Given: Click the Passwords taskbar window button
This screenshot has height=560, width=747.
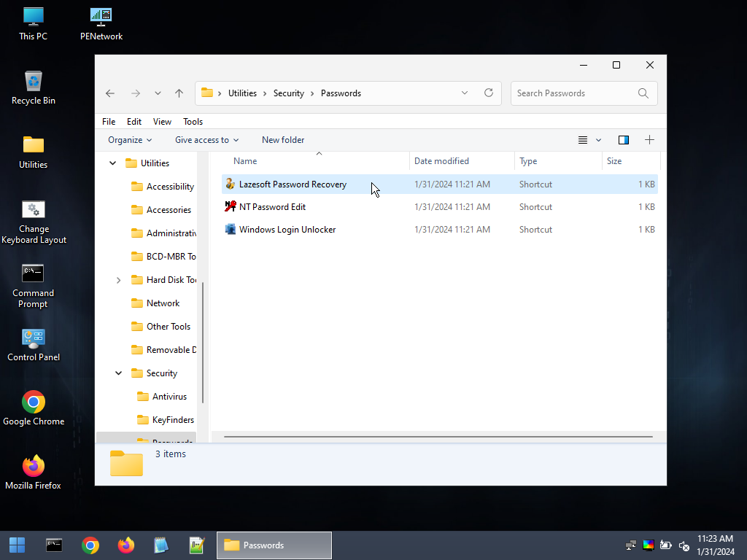Looking at the screenshot, I should point(274,545).
